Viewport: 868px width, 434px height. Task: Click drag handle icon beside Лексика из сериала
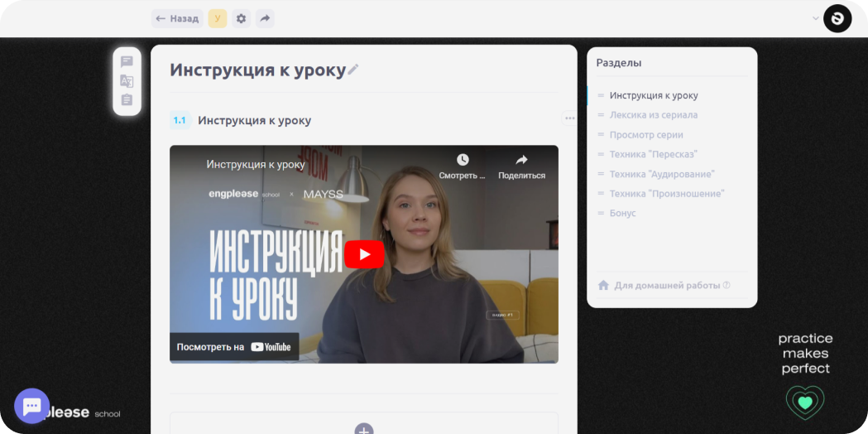[x=601, y=115]
